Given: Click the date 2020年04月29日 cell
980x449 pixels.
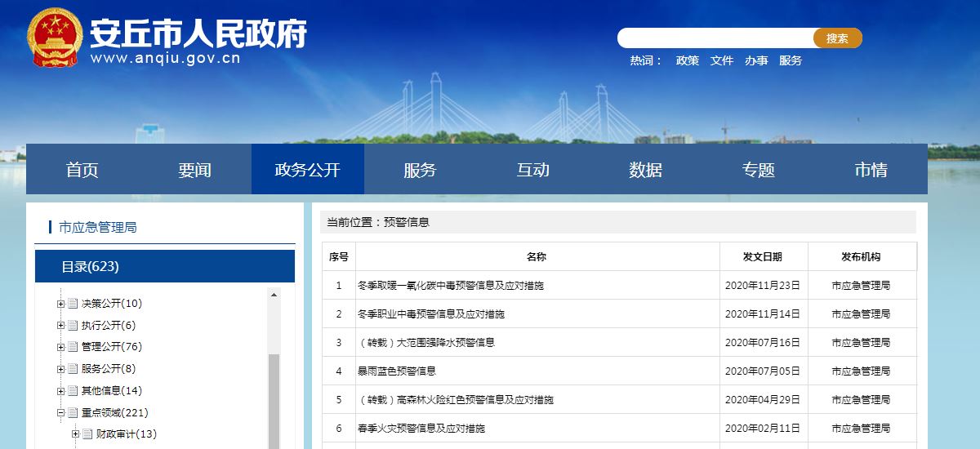Looking at the screenshot, I should (763, 400).
